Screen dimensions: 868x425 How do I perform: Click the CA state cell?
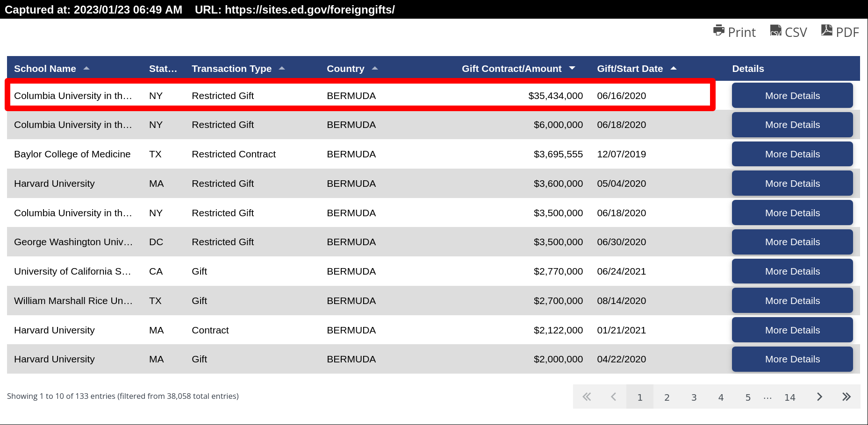(x=156, y=271)
